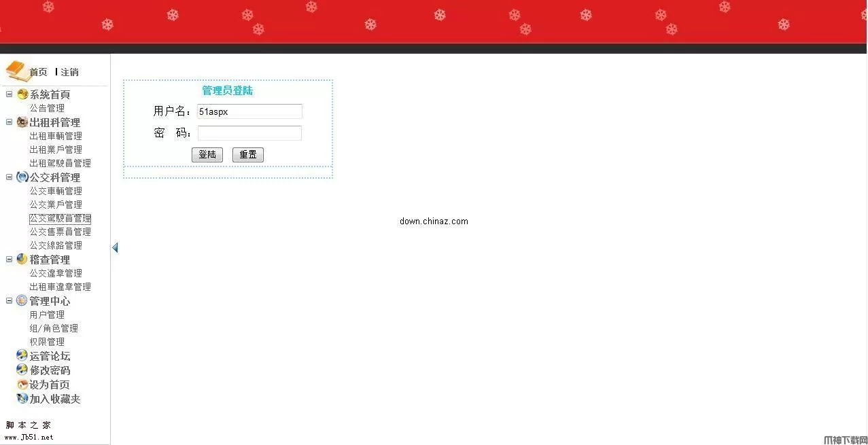This screenshot has height=445, width=868.
Task: Open 用户管理
Action: (x=47, y=315)
